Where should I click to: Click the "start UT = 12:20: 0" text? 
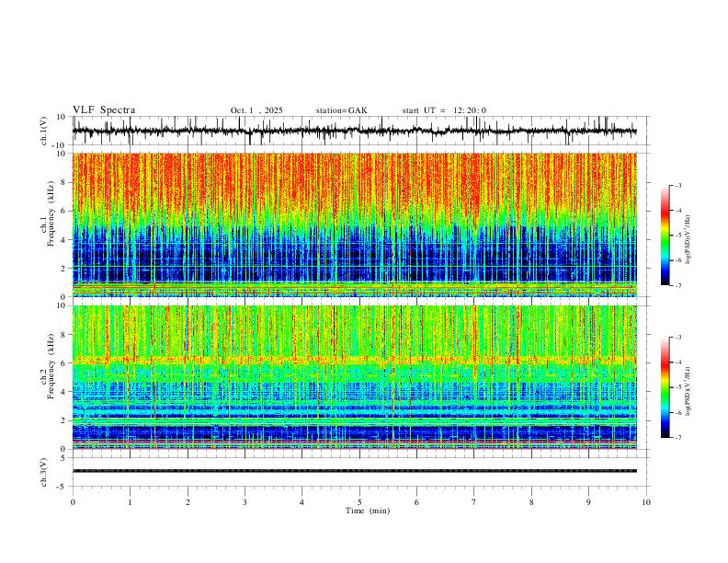click(x=444, y=110)
